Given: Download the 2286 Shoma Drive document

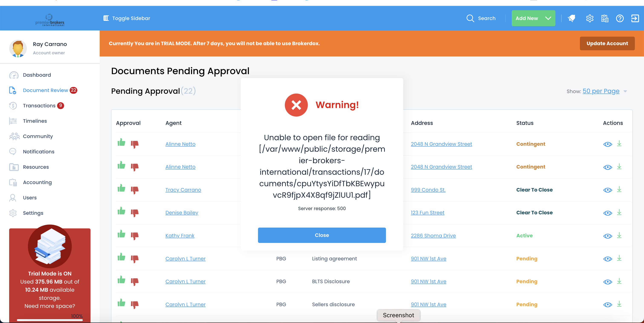Looking at the screenshot, I should pos(619,235).
